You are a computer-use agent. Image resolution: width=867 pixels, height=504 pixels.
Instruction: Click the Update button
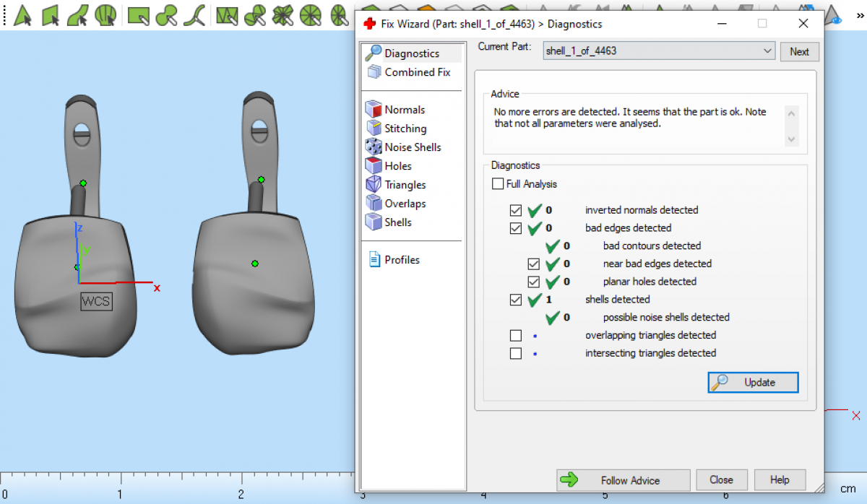753,383
